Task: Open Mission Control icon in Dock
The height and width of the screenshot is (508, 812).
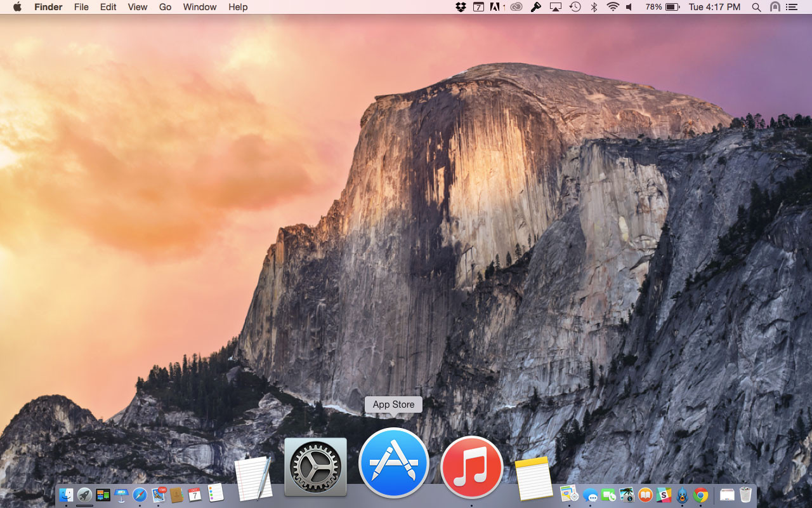Action: [103, 495]
